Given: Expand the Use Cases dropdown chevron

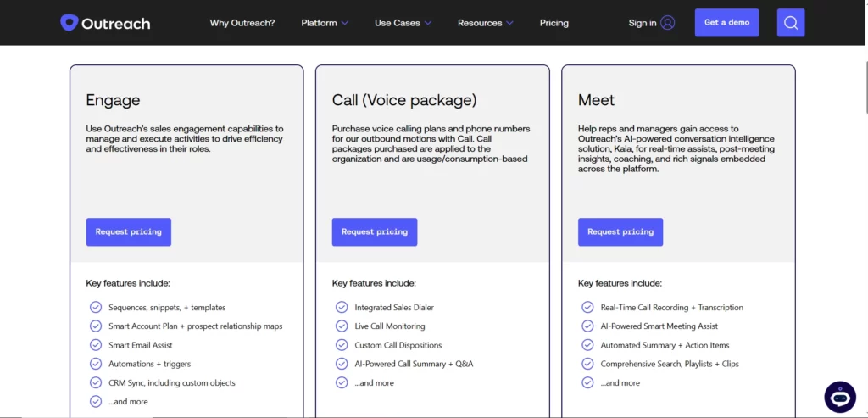Looking at the screenshot, I should point(427,23).
